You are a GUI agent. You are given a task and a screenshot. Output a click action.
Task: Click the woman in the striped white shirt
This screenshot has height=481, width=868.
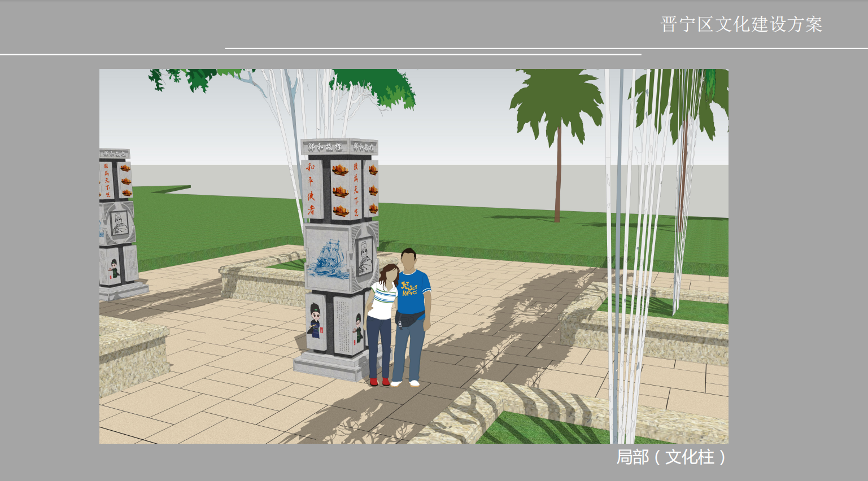click(x=381, y=322)
